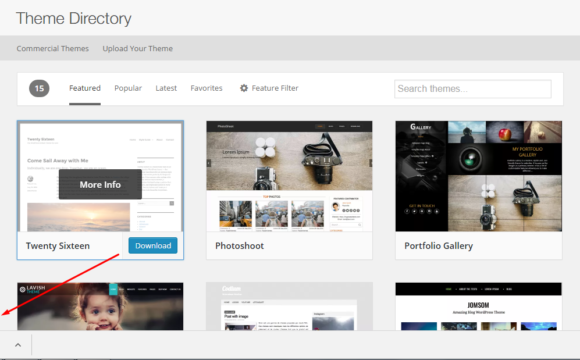Show the Favorites tab
The height and width of the screenshot is (360, 580).
206,88
